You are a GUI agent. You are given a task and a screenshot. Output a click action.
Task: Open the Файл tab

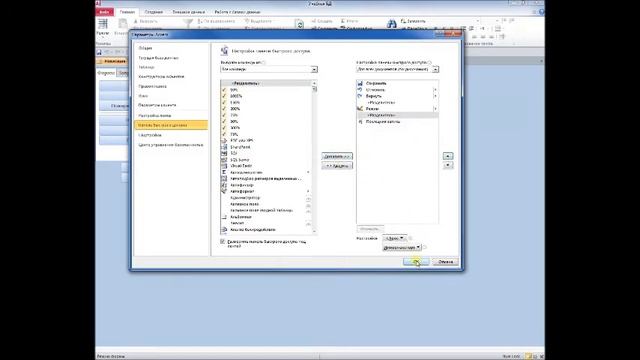tap(104, 12)
